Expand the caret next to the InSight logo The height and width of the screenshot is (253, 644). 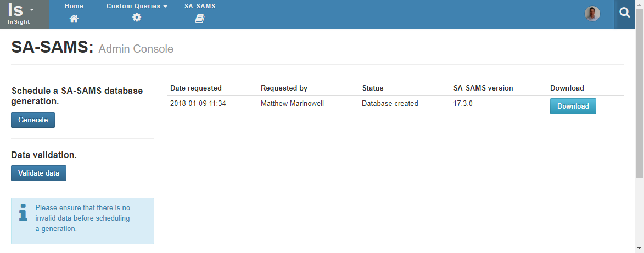pos(32,10)
